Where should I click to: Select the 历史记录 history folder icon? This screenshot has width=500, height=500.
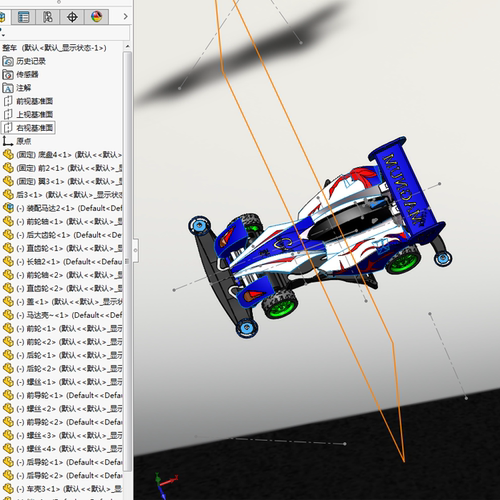[x=8, y=61]
